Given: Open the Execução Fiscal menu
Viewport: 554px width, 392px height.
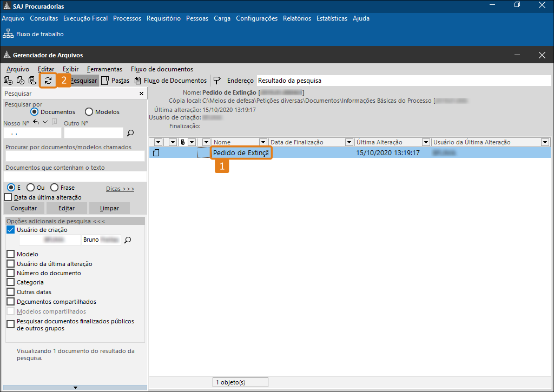Looking at the screenshot, I should (x=85, y=18).
